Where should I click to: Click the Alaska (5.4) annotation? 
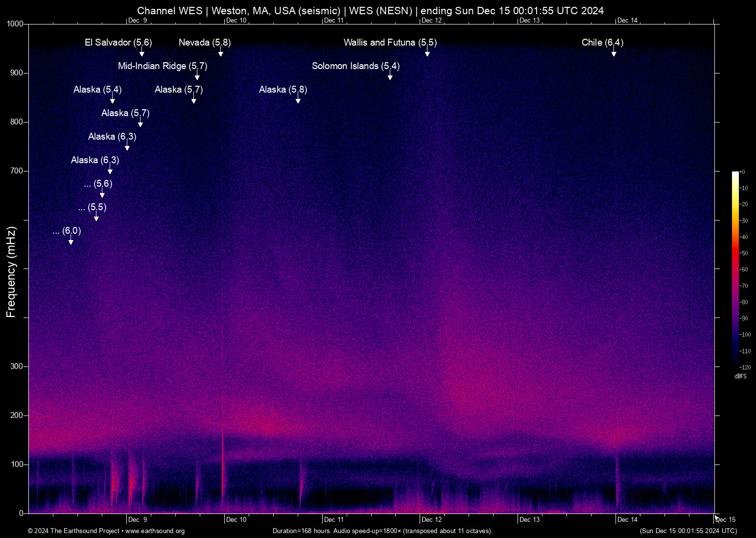97,90
